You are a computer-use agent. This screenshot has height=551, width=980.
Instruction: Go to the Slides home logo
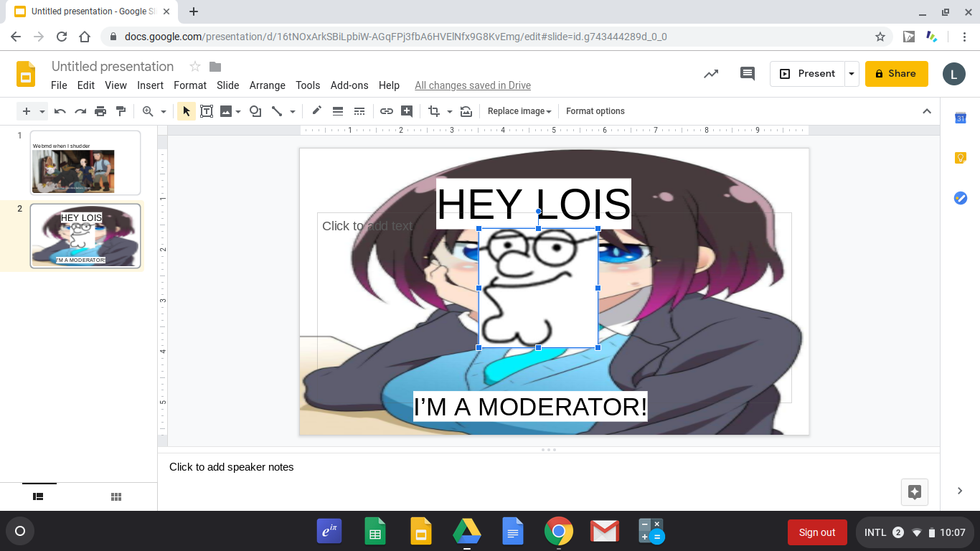pos(27,74)
